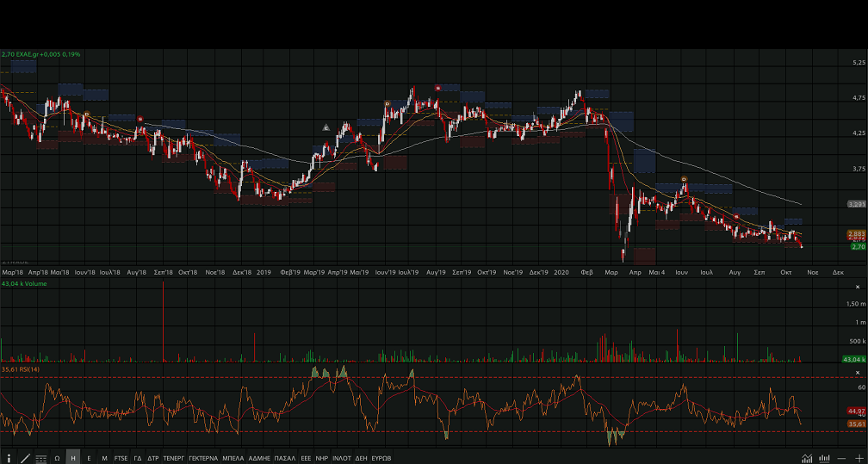Close the RSI(14) panel with X

pos(858,372)
